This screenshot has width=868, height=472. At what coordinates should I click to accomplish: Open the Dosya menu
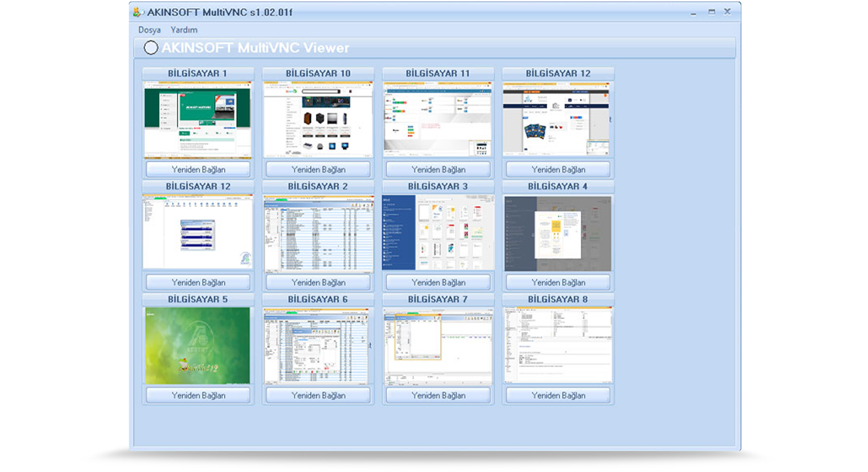[150, 30]
